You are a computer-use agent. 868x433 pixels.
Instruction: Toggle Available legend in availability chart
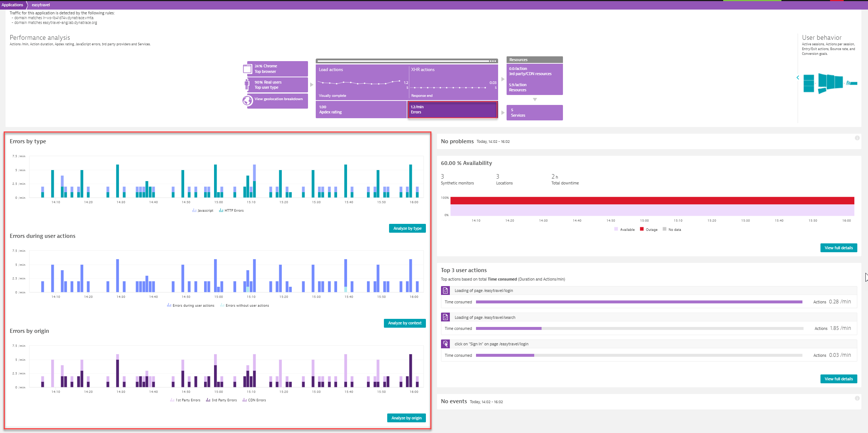(624, 229)
